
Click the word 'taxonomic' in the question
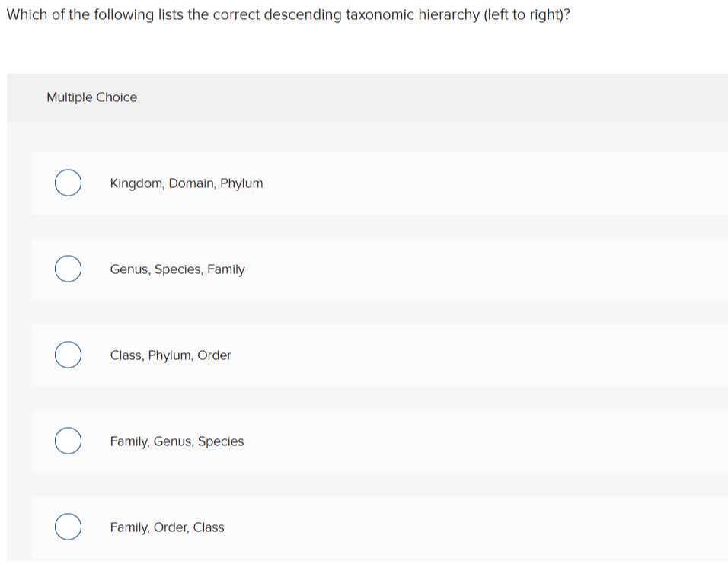point(376,15)
